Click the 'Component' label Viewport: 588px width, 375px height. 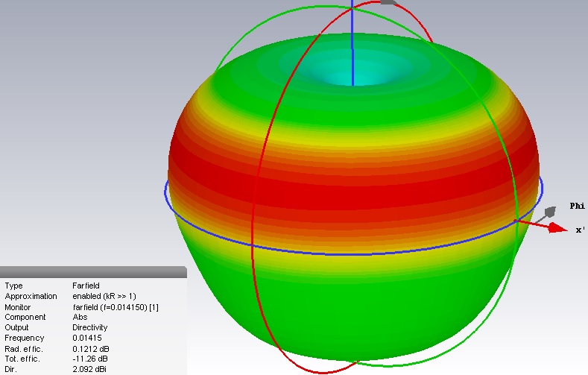pyautogui.click(x=25, y=318)
